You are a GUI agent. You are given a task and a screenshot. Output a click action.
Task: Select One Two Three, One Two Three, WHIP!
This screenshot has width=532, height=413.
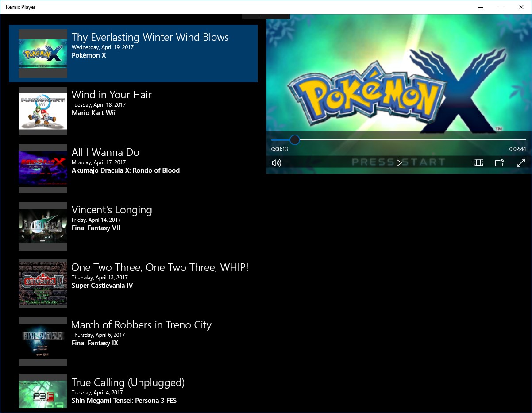[133, 284]
